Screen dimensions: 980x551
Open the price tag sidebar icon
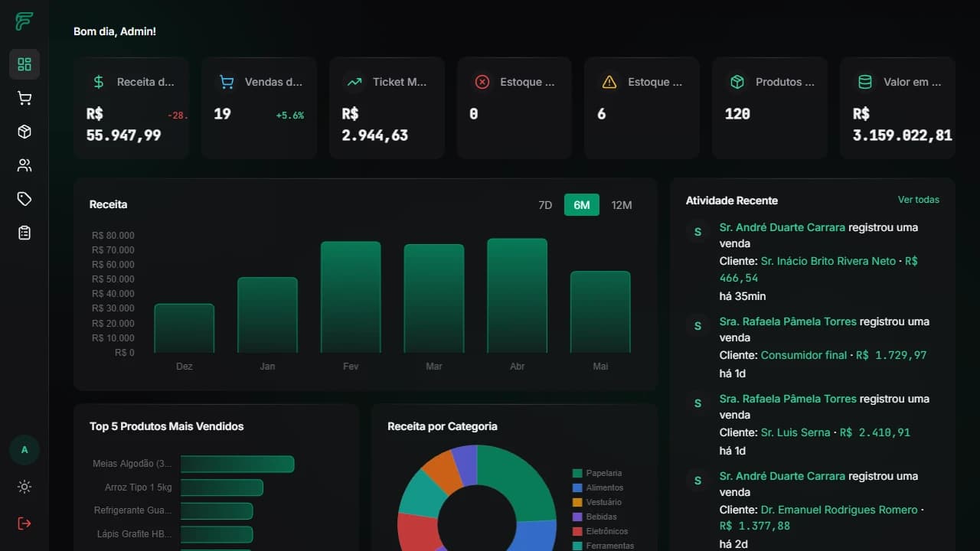pos(24,199)
